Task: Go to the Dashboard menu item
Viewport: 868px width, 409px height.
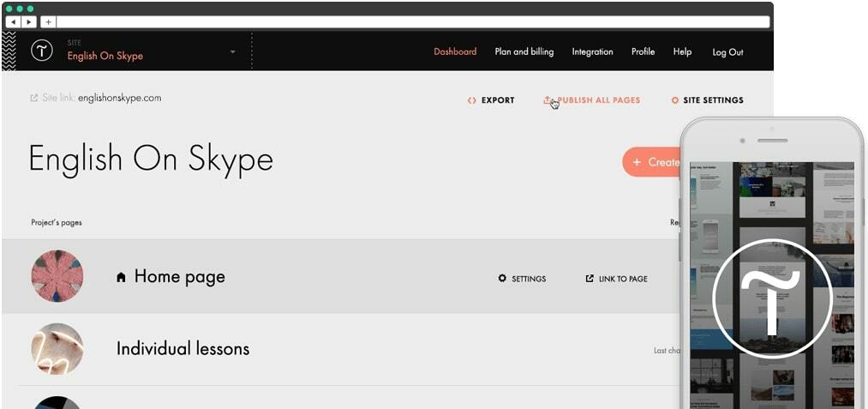Action: [x=454, y=51]
